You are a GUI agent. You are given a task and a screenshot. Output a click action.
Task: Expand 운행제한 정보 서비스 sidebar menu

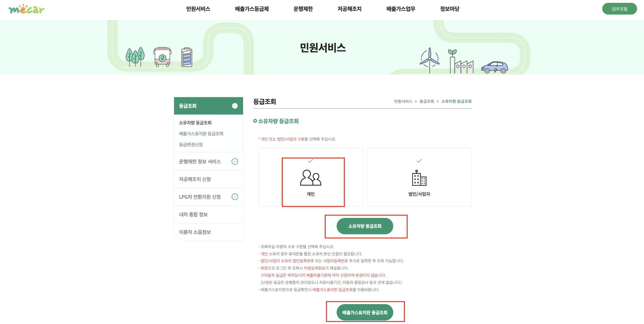(235, 162)
